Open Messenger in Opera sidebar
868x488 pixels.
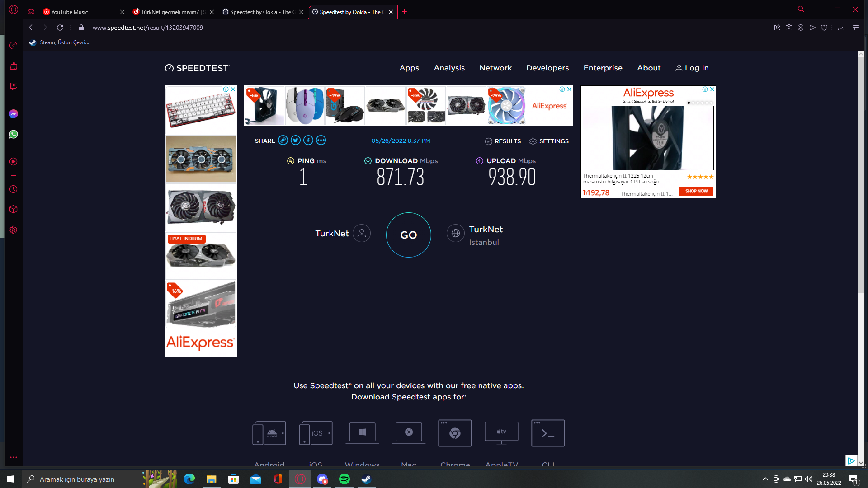tap(14, 114)
